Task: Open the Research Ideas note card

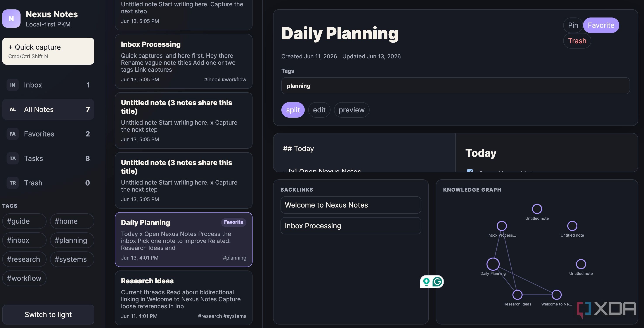Action: (x=184, y=298)
